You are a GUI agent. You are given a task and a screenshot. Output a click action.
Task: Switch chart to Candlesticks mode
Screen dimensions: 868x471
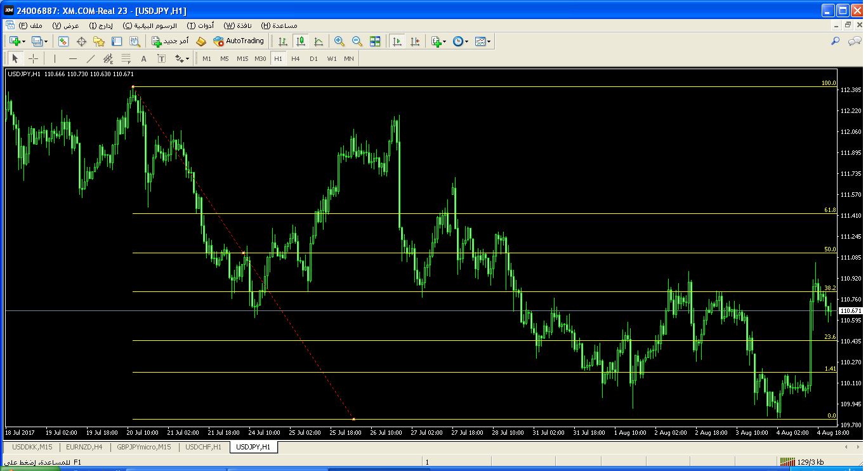301,41
